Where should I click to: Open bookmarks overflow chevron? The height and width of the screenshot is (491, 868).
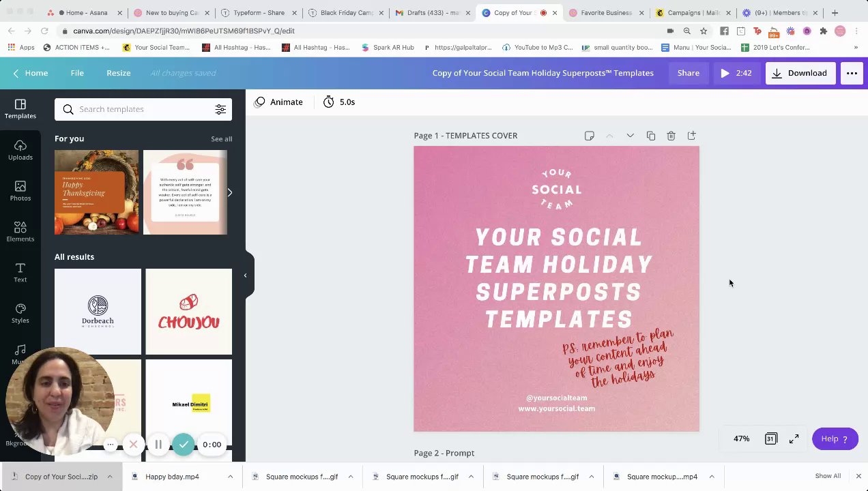(x=856, y=48)
